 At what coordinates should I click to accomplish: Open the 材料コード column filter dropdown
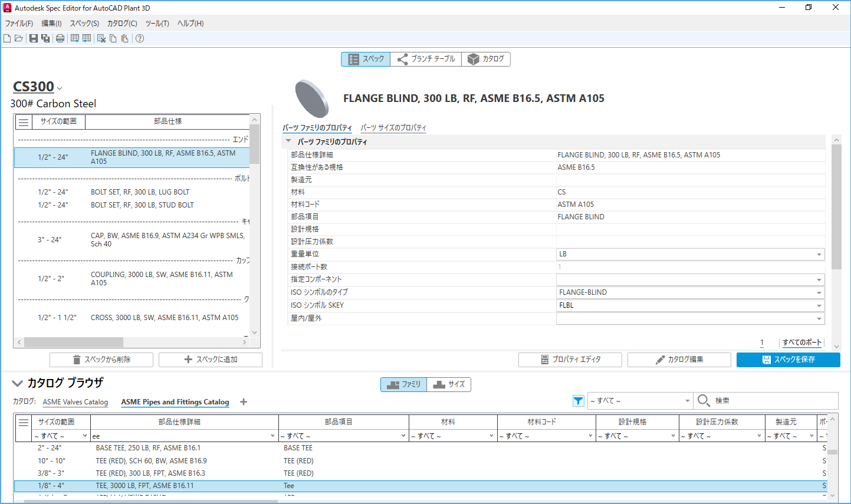[x=546, y=436]
